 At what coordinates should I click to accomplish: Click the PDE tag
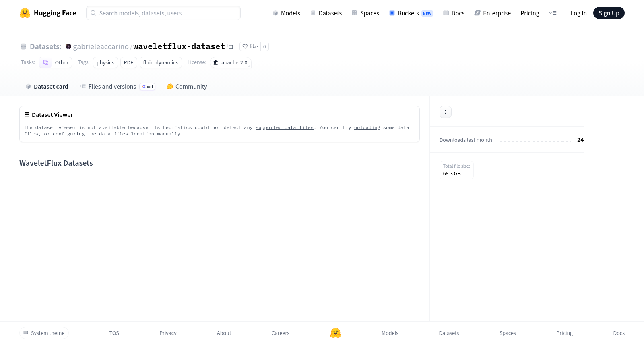128,62
